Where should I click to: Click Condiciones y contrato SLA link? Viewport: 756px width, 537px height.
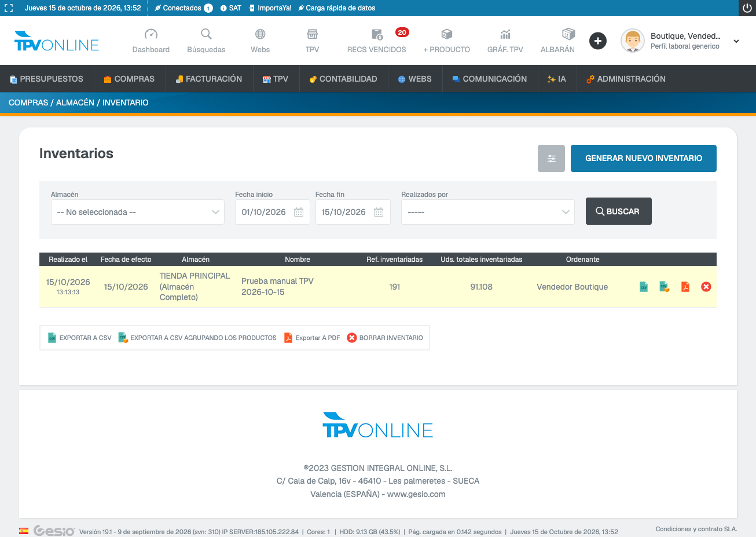(696, 529)
